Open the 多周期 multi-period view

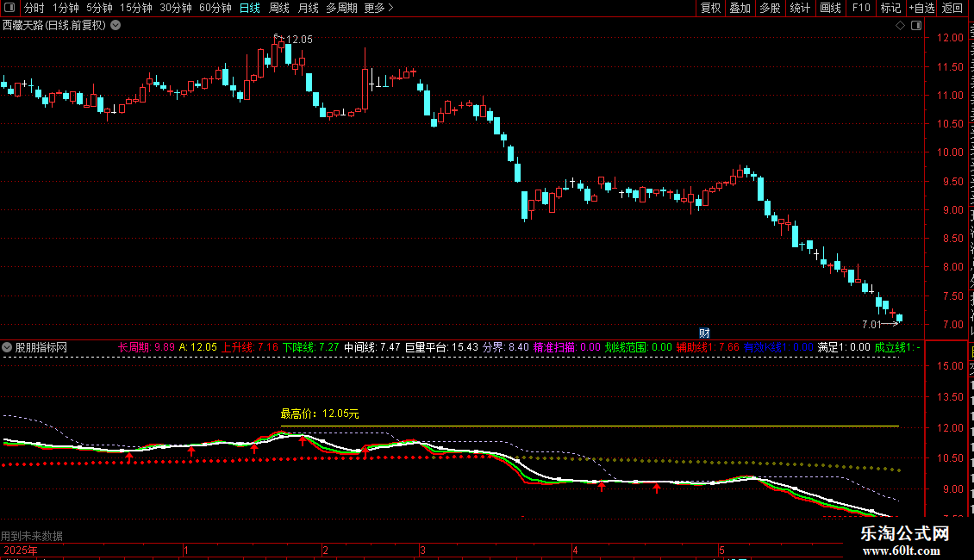(341, 8)
